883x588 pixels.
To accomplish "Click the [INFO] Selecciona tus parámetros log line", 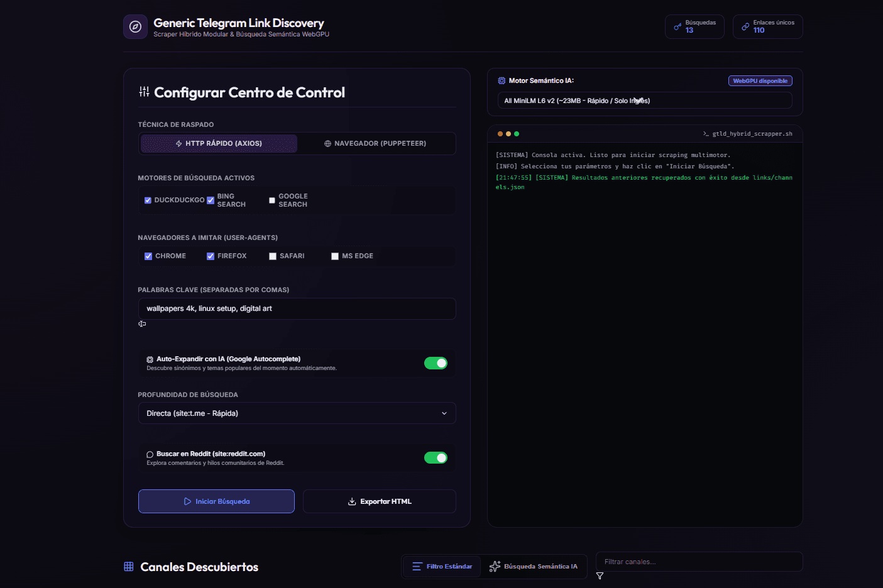I will click(615, 166).
